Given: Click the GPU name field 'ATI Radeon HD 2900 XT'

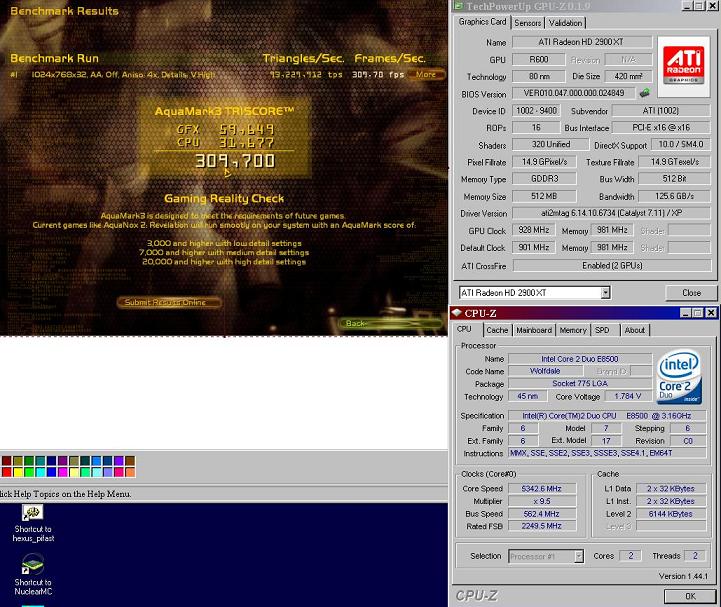Looking at the screenshot, I should coord(582,42).
